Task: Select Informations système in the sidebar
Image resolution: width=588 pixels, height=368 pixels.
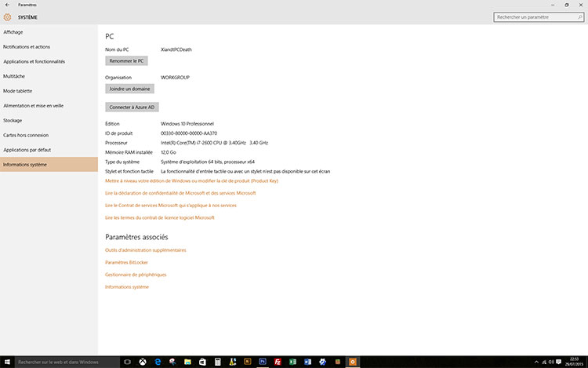Action: (49, 164)
